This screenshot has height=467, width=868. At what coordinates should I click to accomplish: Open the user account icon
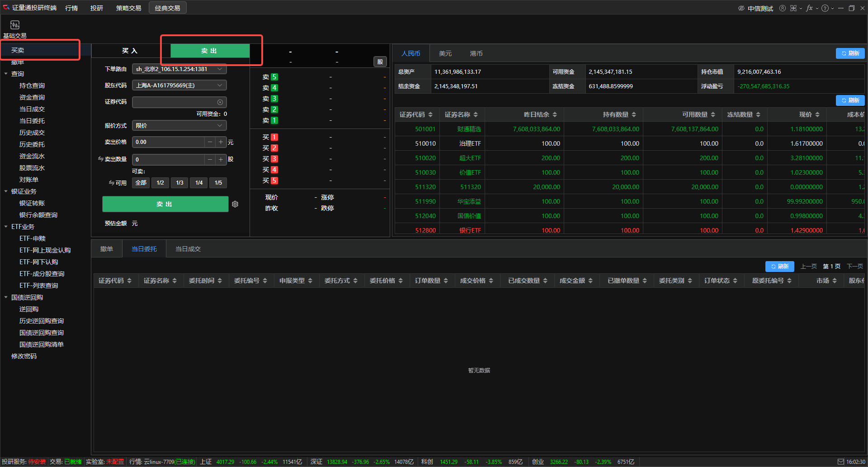[782, 8]
